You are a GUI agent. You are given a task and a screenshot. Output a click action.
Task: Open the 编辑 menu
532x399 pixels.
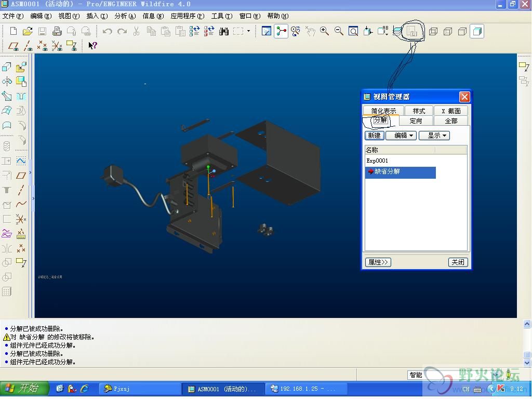(41, 16)
